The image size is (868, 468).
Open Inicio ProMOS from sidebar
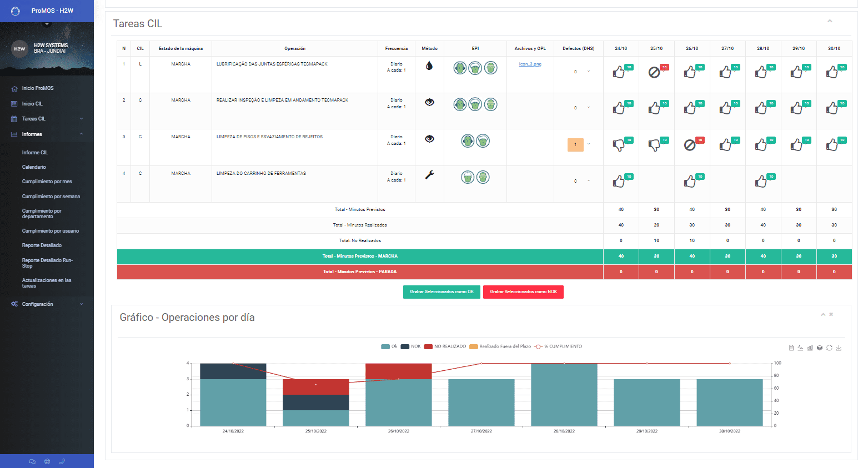tap(38, 88)
